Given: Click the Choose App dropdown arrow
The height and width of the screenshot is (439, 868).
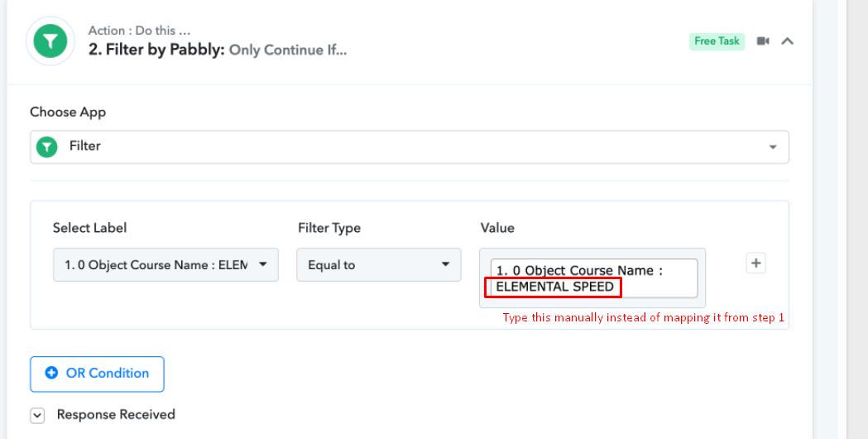Looking at the screenshot, I should 773,147.
